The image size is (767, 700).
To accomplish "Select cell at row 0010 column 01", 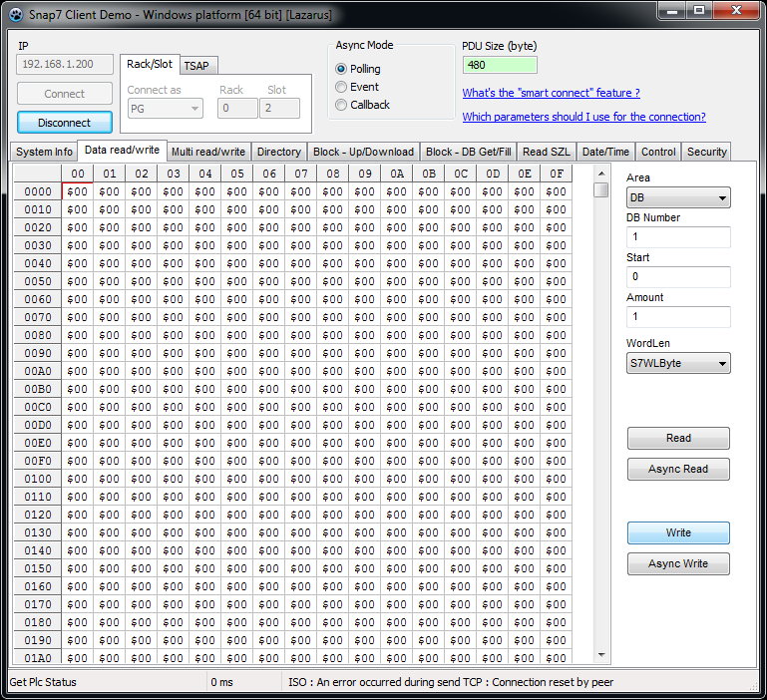I will click(109, 209).
